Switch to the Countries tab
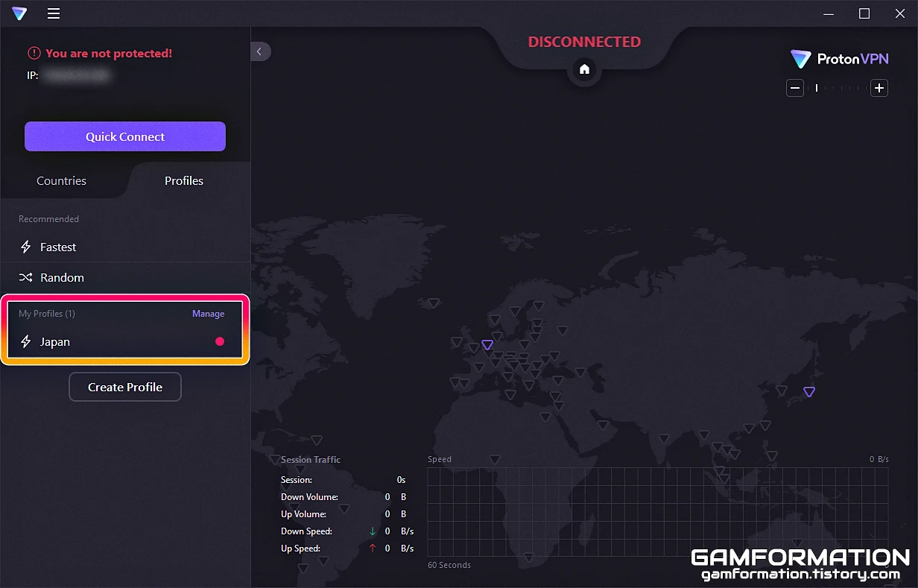The image size is (918, 588). click(61, 180)
